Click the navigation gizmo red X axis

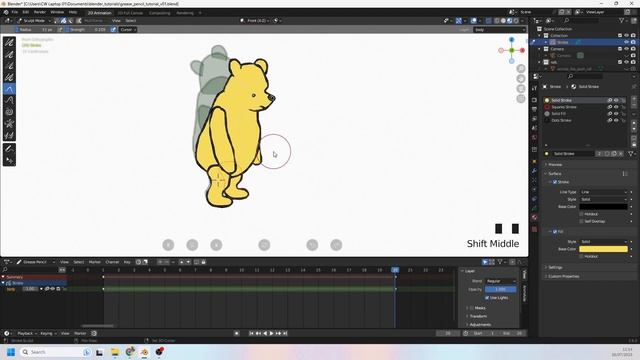[522, 50]
